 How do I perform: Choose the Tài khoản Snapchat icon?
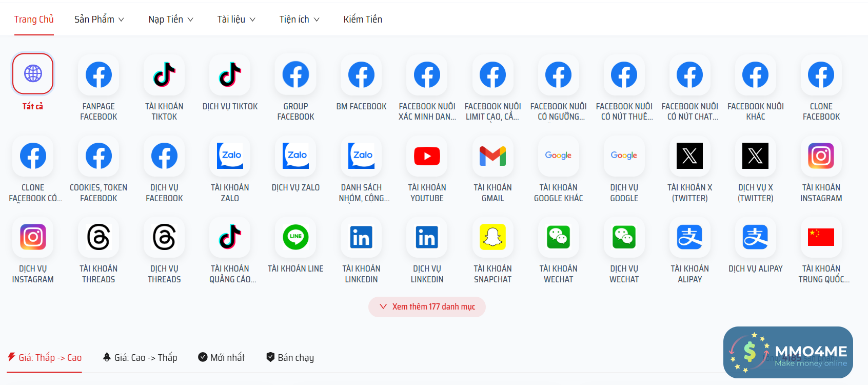(492, 237)
